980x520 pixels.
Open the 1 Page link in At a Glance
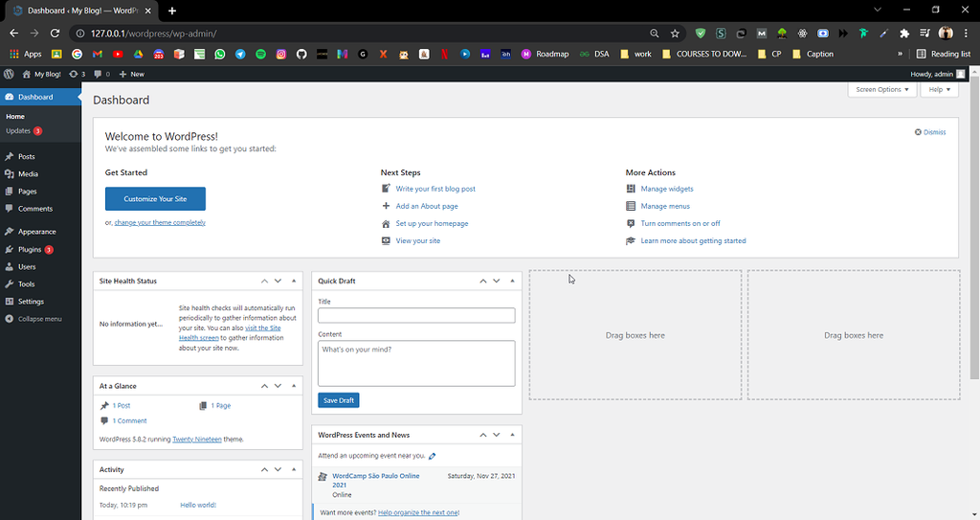221,406
